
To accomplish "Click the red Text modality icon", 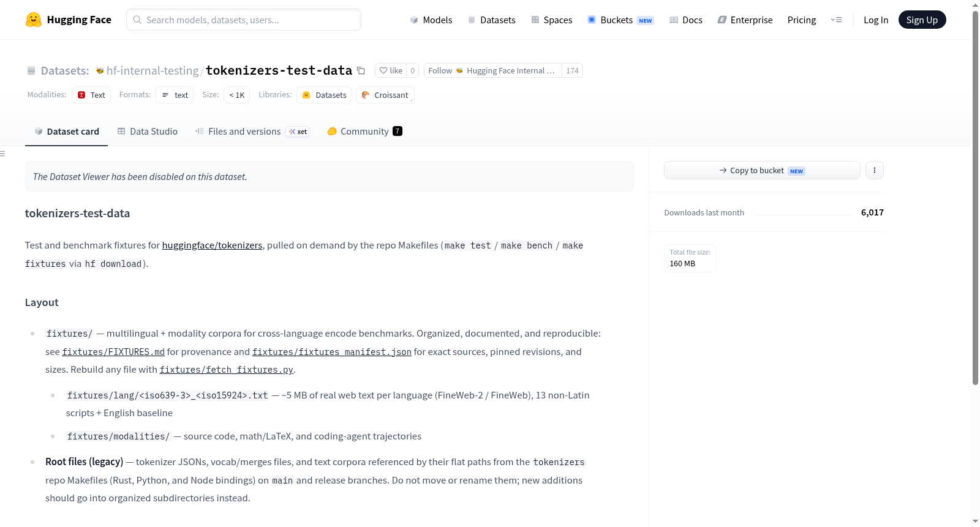I will [81, 95].
